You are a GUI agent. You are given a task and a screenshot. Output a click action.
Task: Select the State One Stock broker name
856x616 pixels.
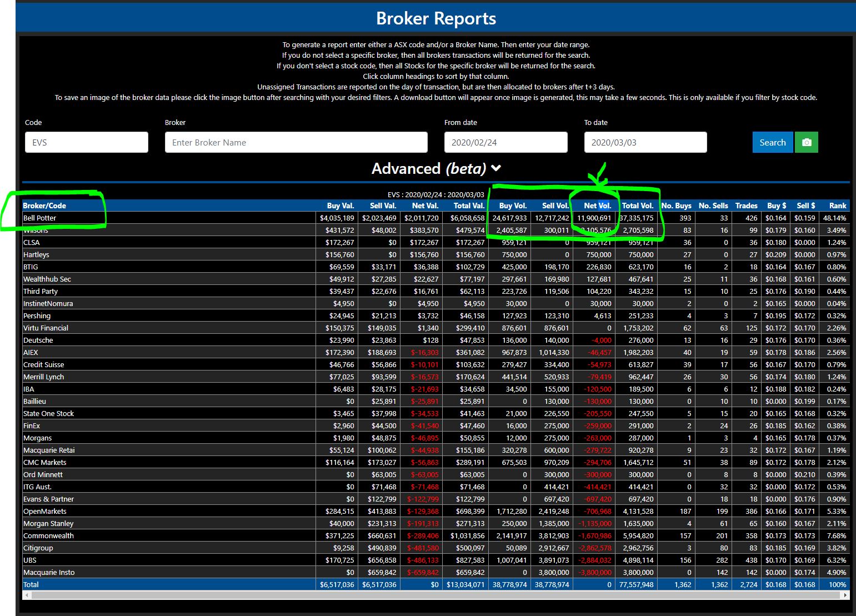pos(48,413)
